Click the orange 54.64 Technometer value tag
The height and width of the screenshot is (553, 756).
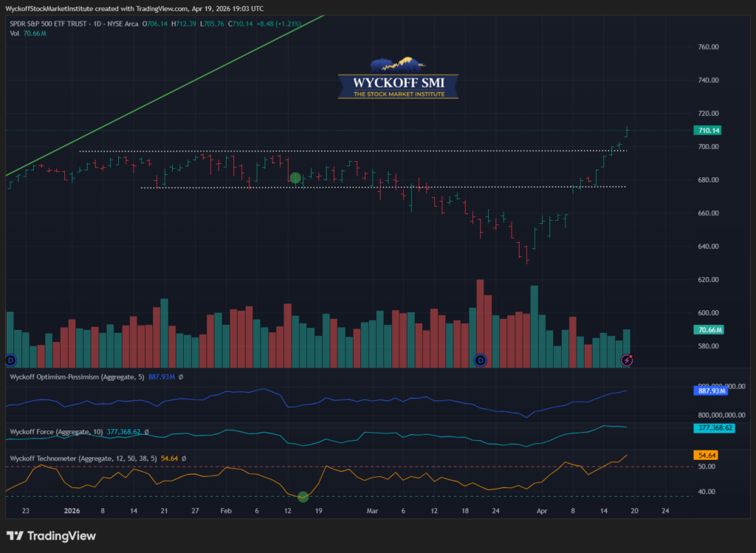[707, 456]
